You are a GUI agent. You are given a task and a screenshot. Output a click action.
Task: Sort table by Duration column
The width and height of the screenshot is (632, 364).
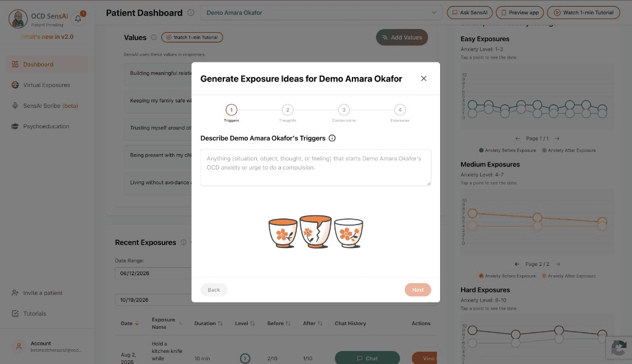(x=220, y=323)
